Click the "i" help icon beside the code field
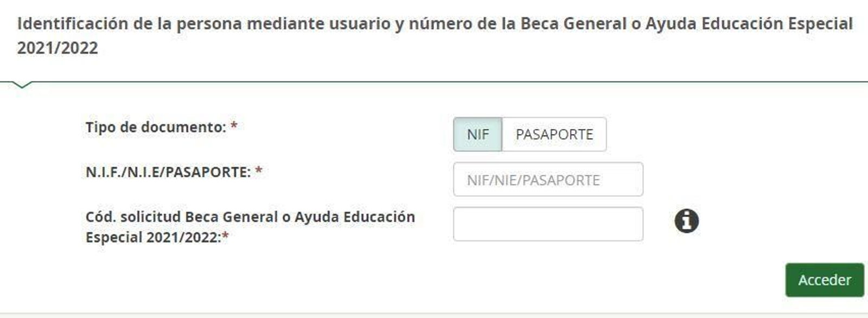 coord(686,221)
